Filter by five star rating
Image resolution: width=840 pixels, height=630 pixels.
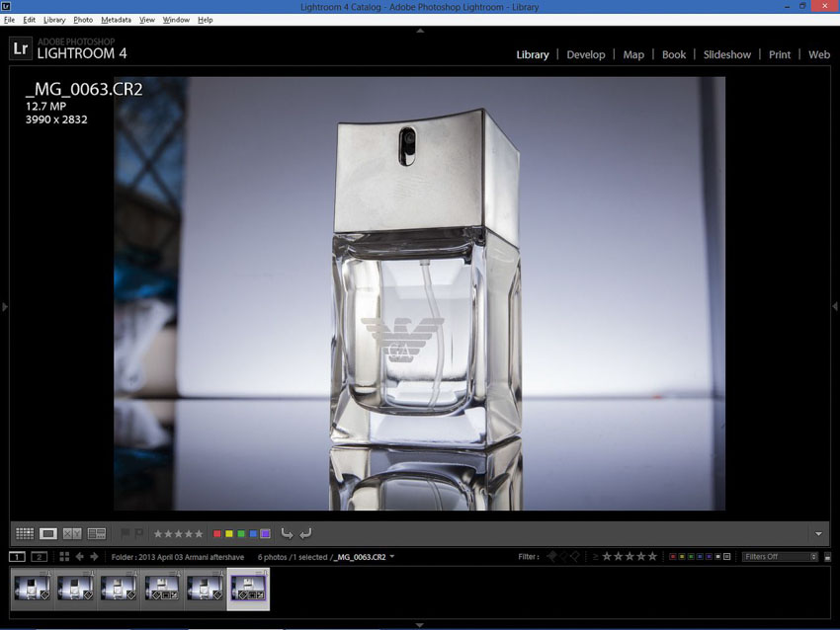tap(652, 557)
